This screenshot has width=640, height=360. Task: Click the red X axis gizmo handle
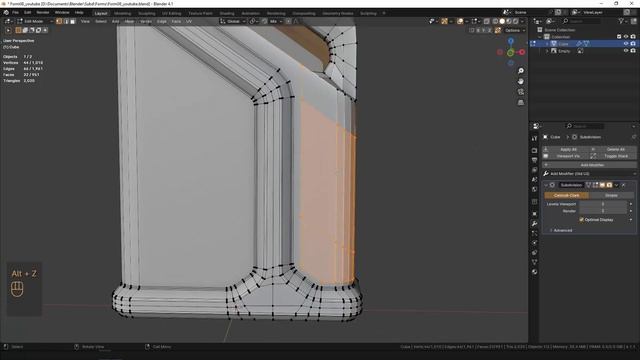[522, 52]
